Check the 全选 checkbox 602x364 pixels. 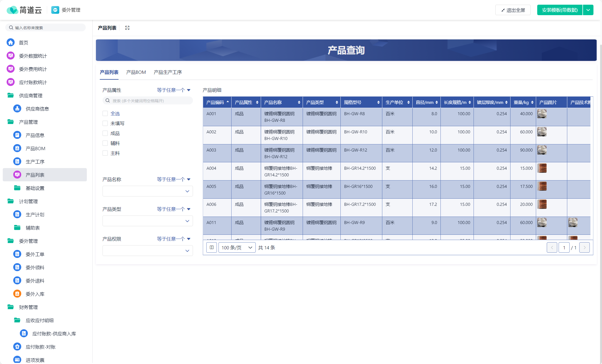[x=105, y=114]
